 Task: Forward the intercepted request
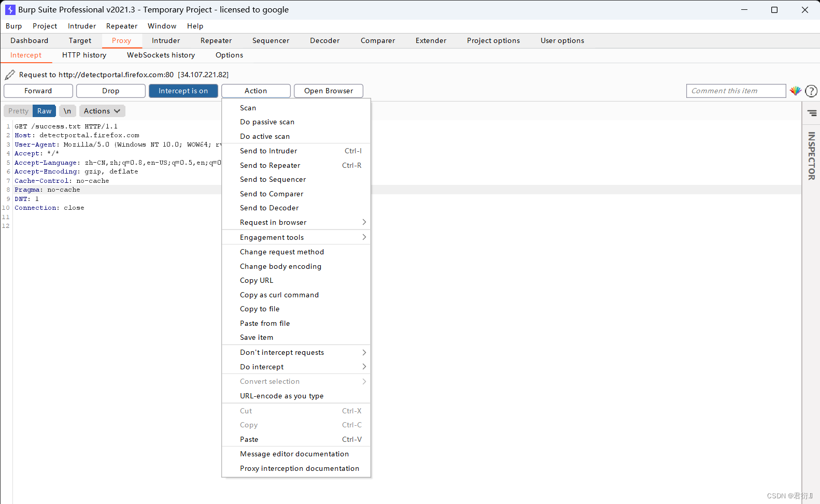tap(38, 91)
